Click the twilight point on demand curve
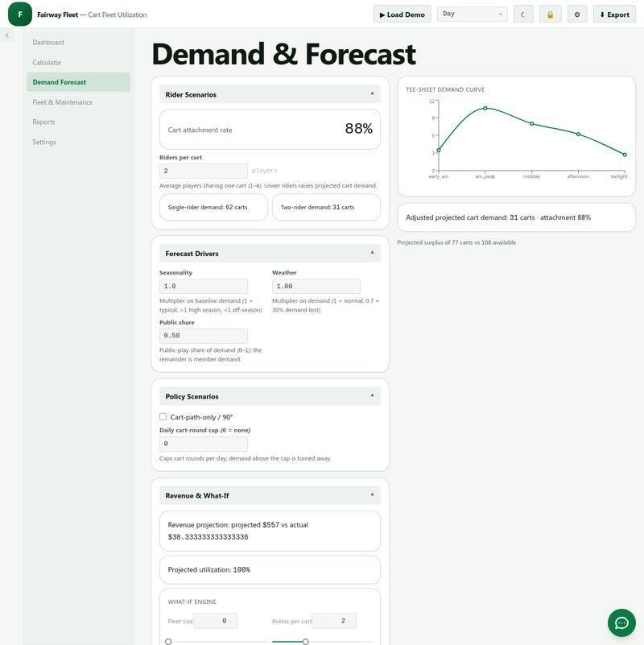 (x=625, y=155)
